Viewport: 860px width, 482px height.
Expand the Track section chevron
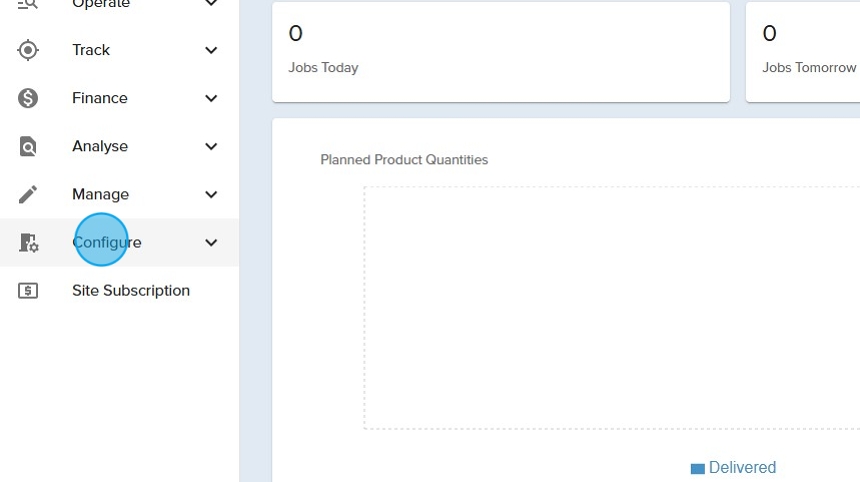click(x=211, y=50)
